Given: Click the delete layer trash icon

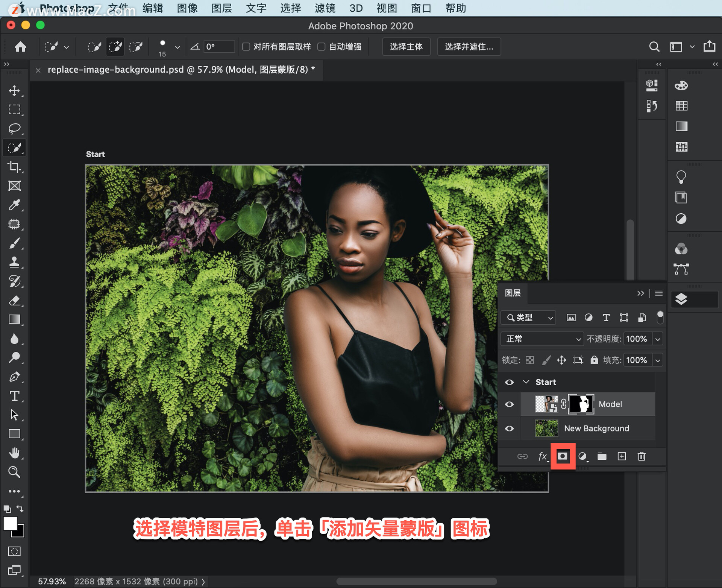Looking at the screenshot, I should [x=642, y=456].
